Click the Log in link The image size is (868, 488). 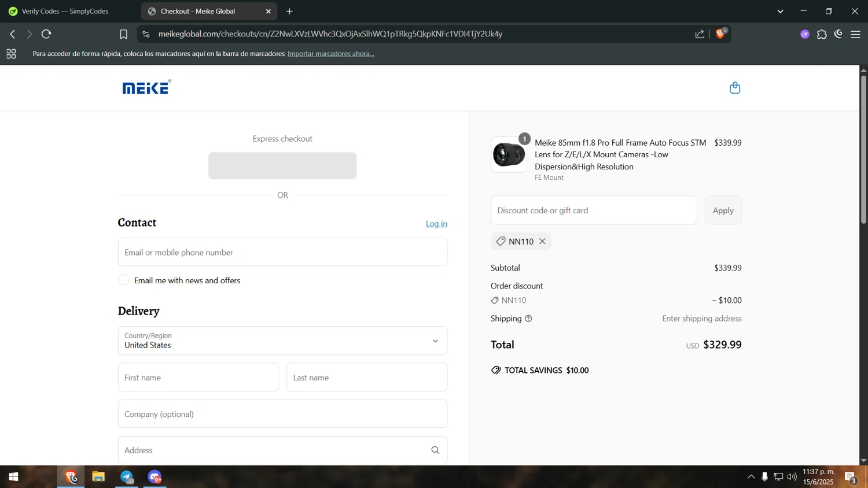pos(436,224)
